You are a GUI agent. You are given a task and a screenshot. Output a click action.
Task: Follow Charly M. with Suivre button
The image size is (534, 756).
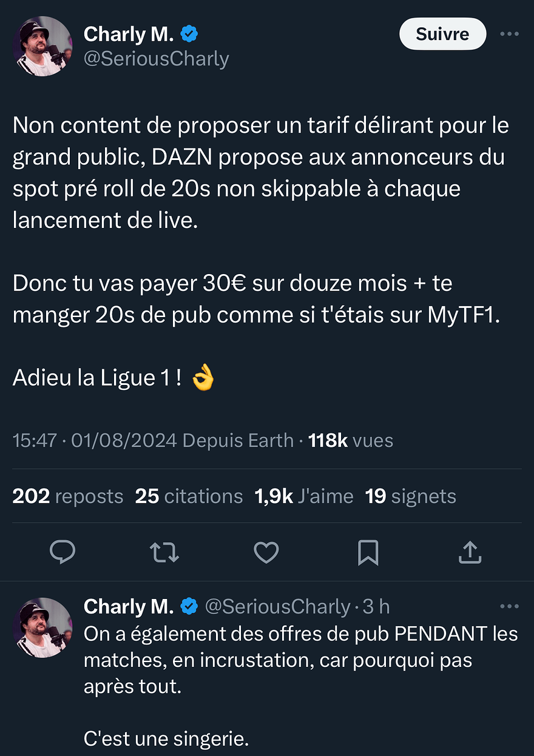click(x=442, y=34)
